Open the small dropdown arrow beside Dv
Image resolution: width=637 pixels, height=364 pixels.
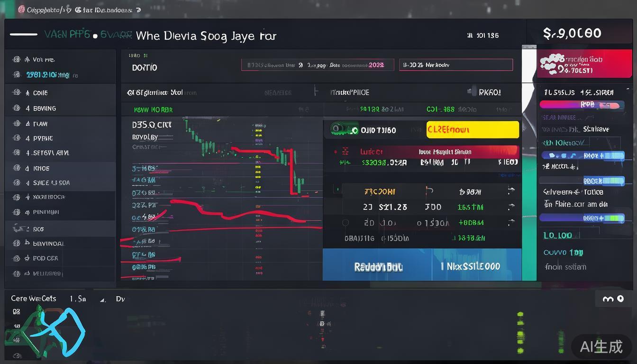coord(102,300)
